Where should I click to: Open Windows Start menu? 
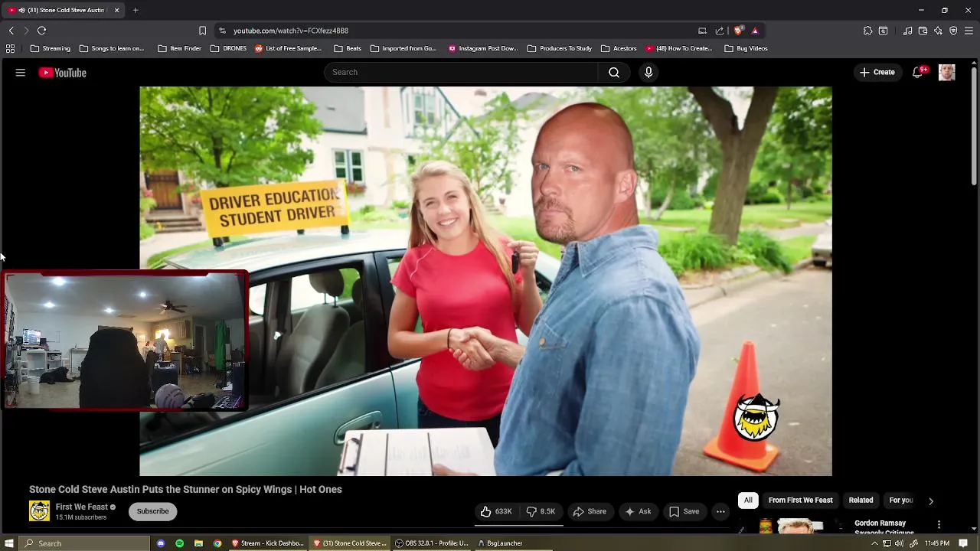(9, 543)
